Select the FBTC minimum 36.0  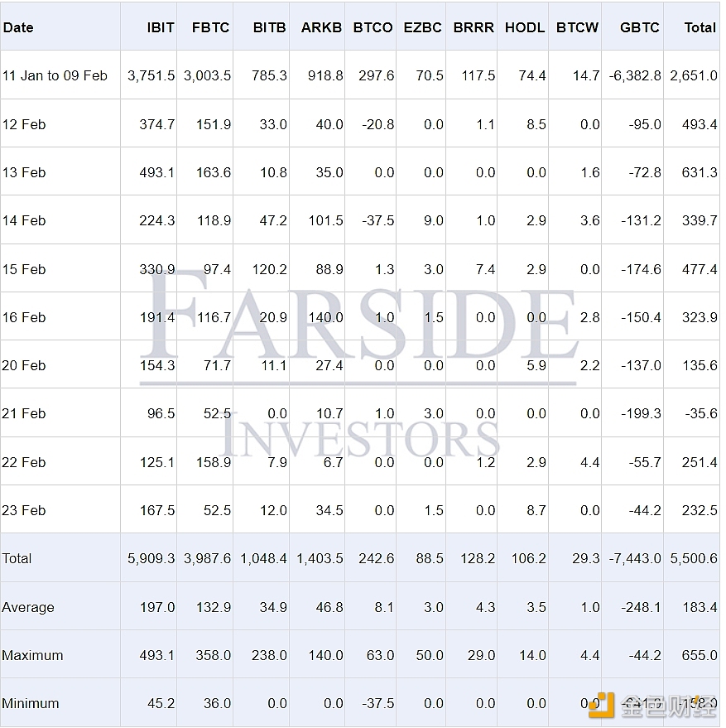point(217,703)
